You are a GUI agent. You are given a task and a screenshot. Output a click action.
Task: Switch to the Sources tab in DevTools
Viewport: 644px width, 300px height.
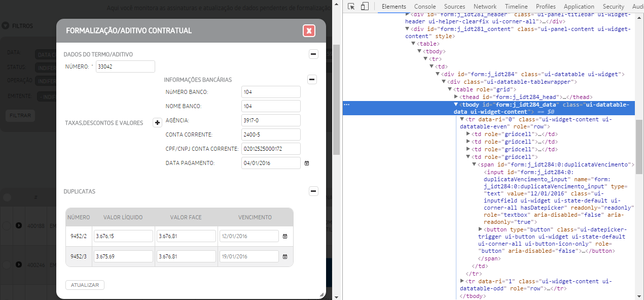click(x=454, y=7)
